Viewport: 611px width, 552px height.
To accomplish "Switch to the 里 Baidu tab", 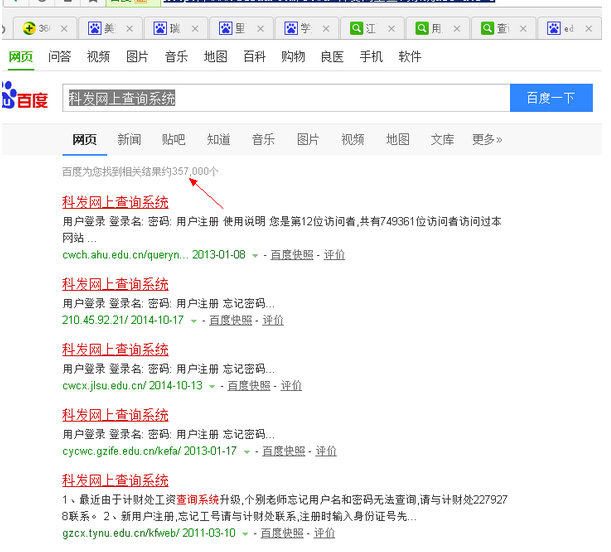I will tap(241, 28).
